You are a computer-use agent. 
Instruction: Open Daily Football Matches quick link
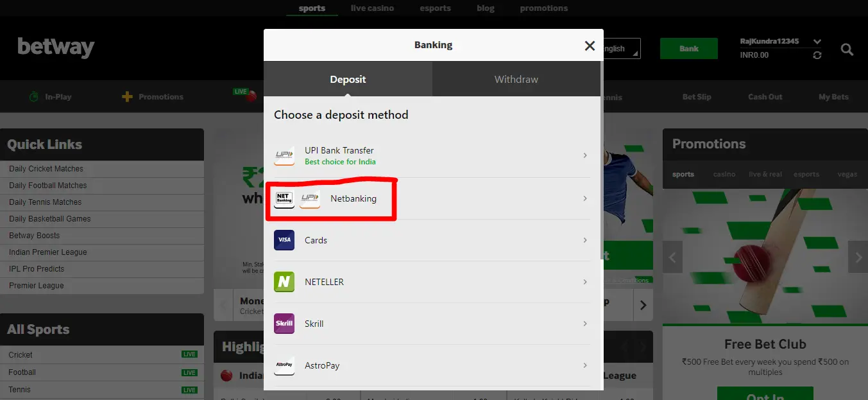102,186
